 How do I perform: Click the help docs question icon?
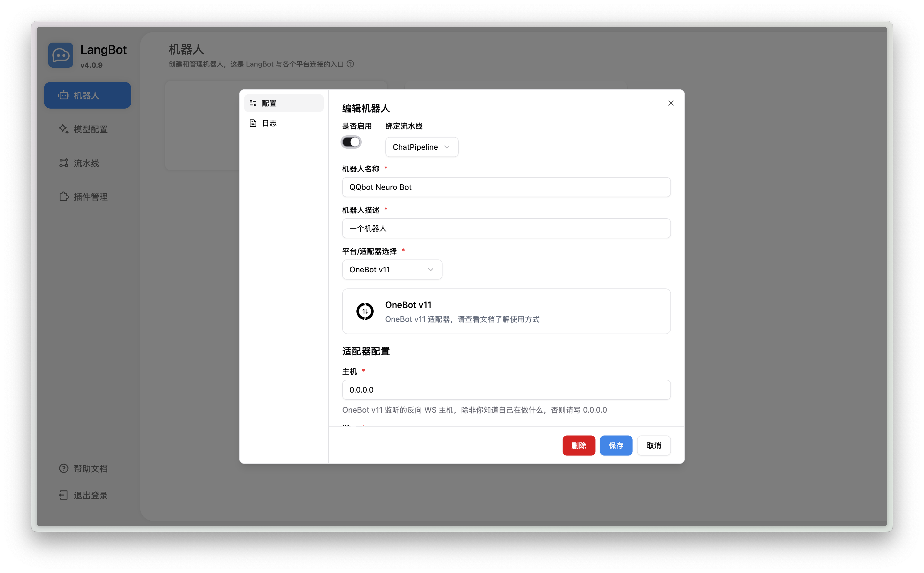click(63, 468)
